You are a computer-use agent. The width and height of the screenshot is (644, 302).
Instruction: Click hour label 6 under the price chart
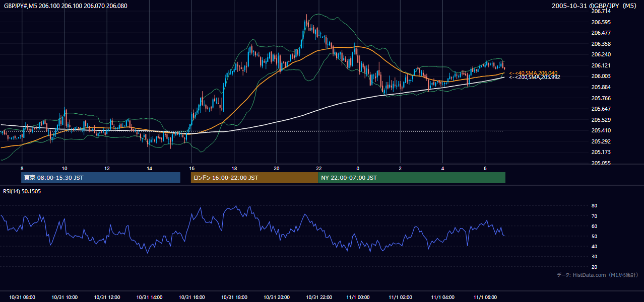tap(485, 168)
